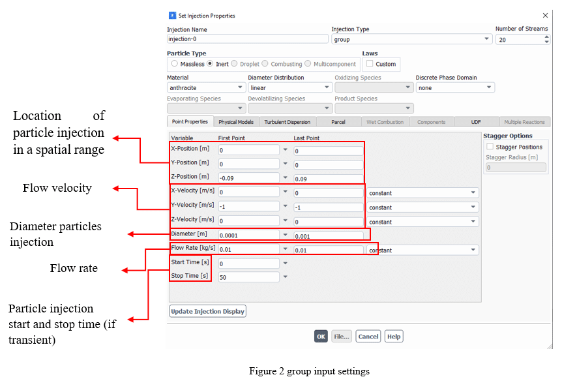Enable the Custom laws checkbox
The height and width of the screenshot is (392, 562).
[370, 64]
